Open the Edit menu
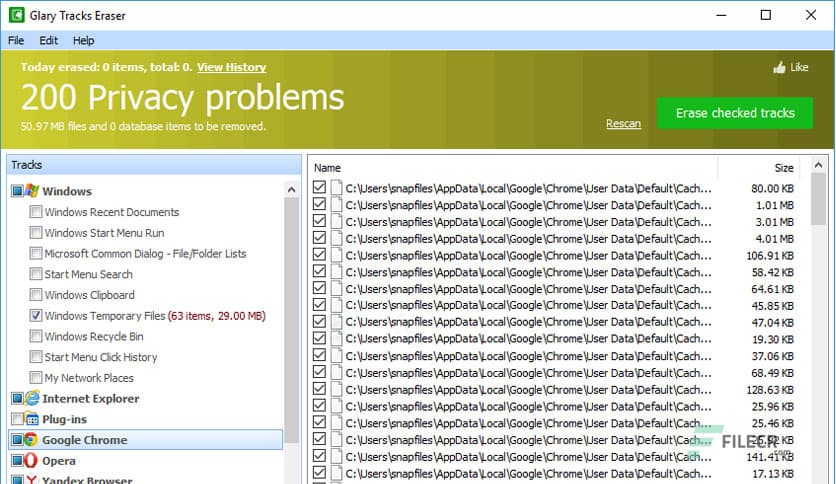The height and width of the screenshot is (484, 836). tap(49, 41)
